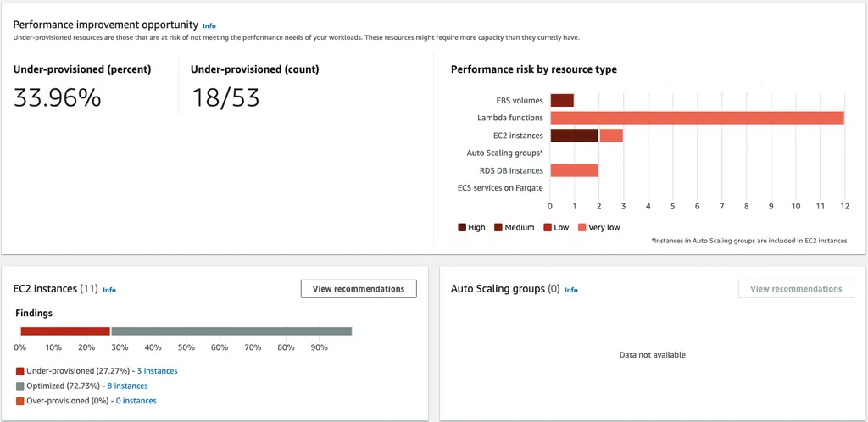Open Info link beside Performance improvement opportunity

(209, 26)
